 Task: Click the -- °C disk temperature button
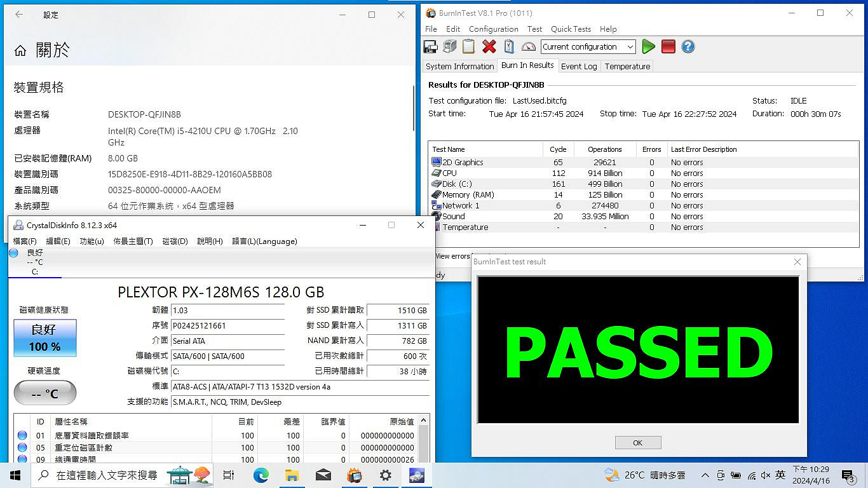(x=45, y=393)
